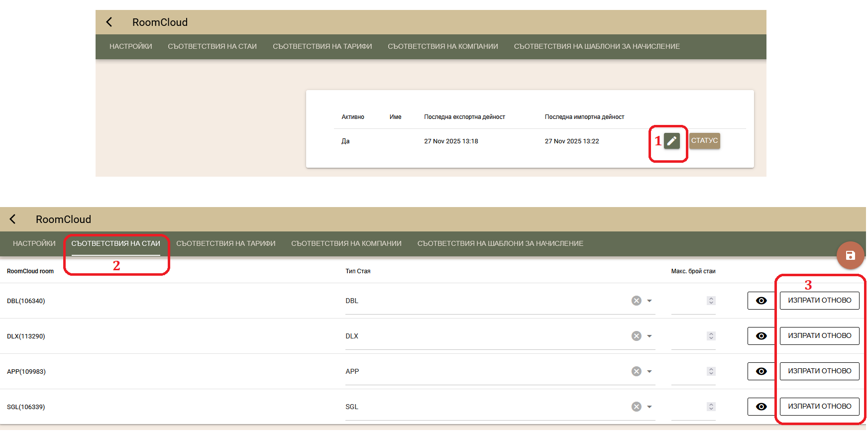This screenshot has width=868, height=436.
Task: Open СЪОТВЕТСТВИЯ НА ШАБЛОНИ ЗА НАЧИСЛЕНИЕ in the lower window
Action: click(x=500, y=243)
